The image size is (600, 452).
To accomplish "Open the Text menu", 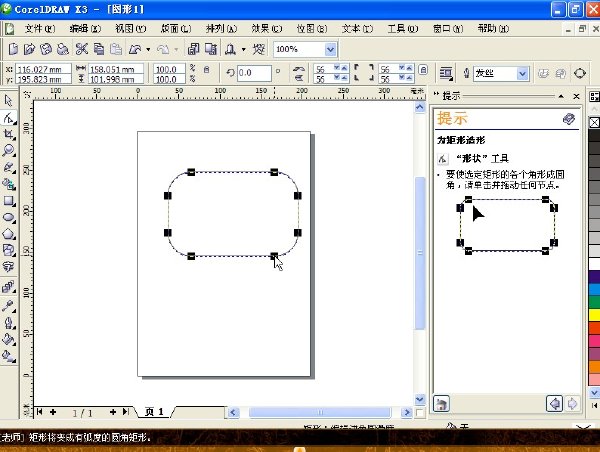I will (x=357, y=29).
